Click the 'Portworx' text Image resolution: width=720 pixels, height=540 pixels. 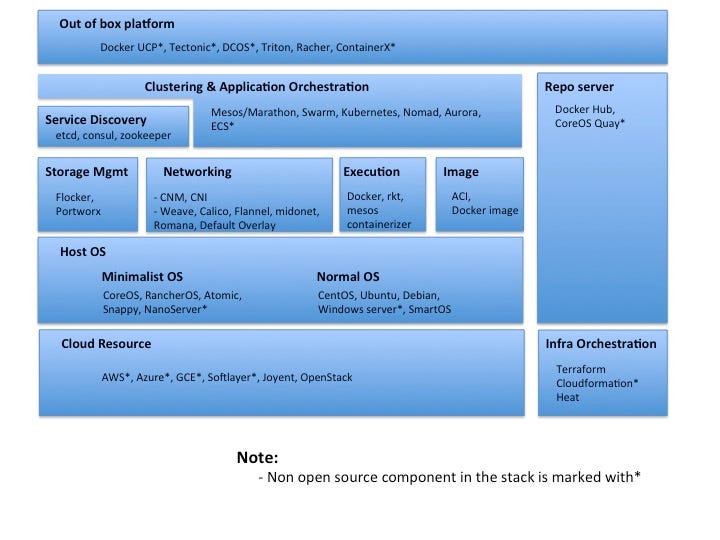tap(78, 211)
